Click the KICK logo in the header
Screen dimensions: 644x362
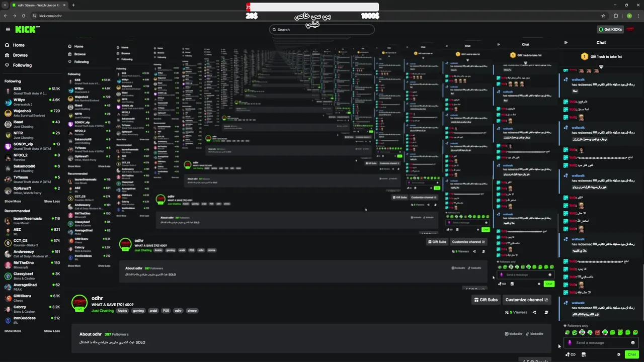click(x=27, y=30)
